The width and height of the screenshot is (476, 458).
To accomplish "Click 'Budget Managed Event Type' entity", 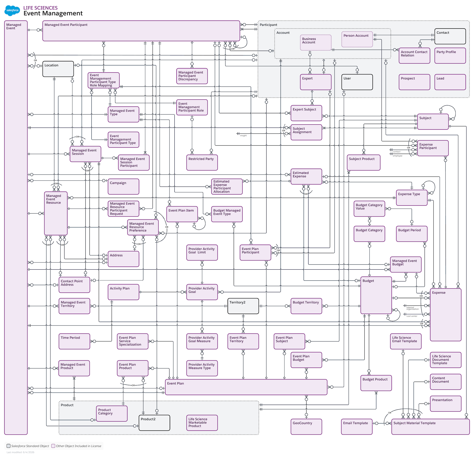I will pyautogui.click(x=227, y=214).
